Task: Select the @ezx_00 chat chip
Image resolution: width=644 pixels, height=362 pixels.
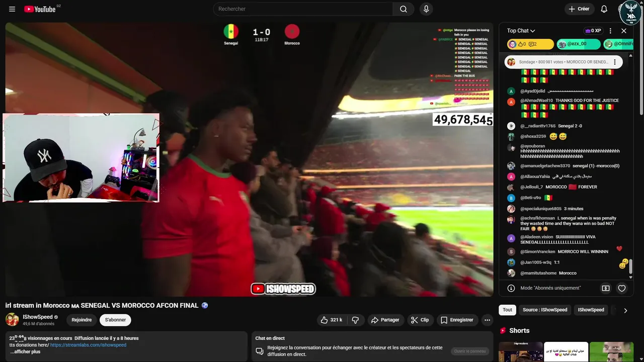Action: coord(579,44)
